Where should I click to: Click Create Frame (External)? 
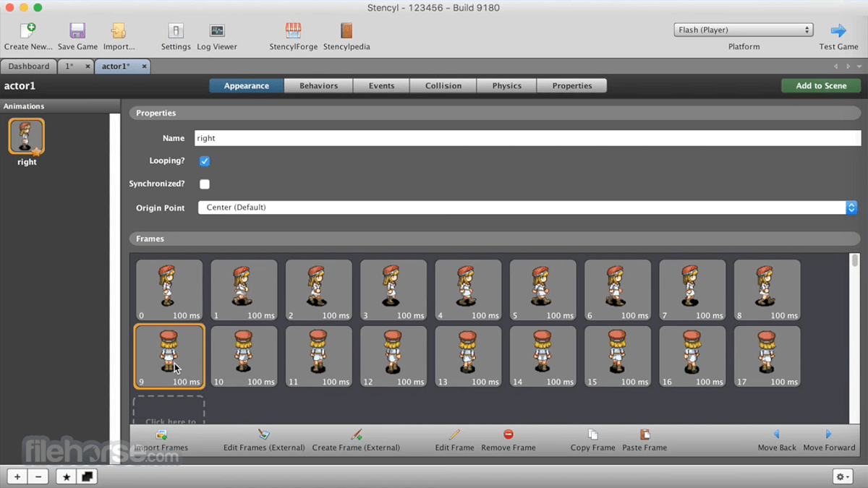(356, 435)
